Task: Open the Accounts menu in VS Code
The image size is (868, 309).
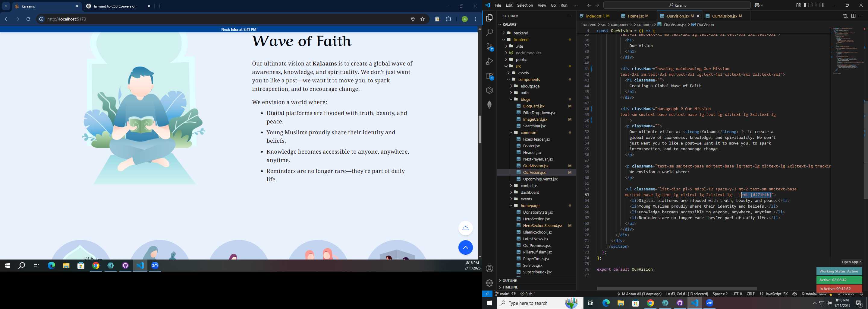Action: 489,269
